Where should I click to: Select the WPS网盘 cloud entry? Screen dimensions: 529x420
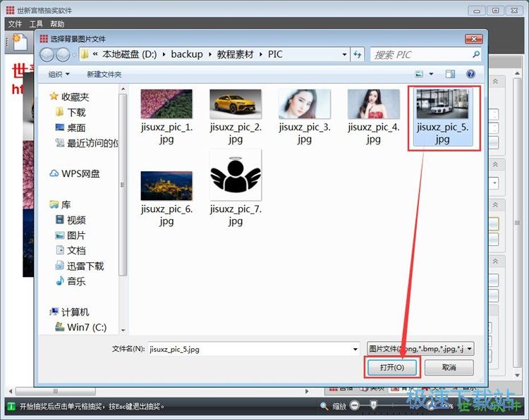point(75,173)
